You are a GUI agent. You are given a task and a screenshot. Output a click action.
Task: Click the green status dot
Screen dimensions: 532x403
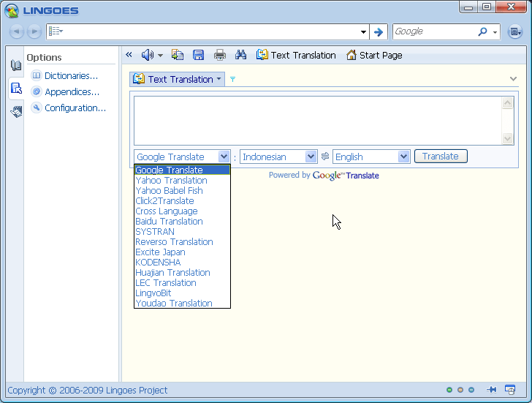coord(449,390)
